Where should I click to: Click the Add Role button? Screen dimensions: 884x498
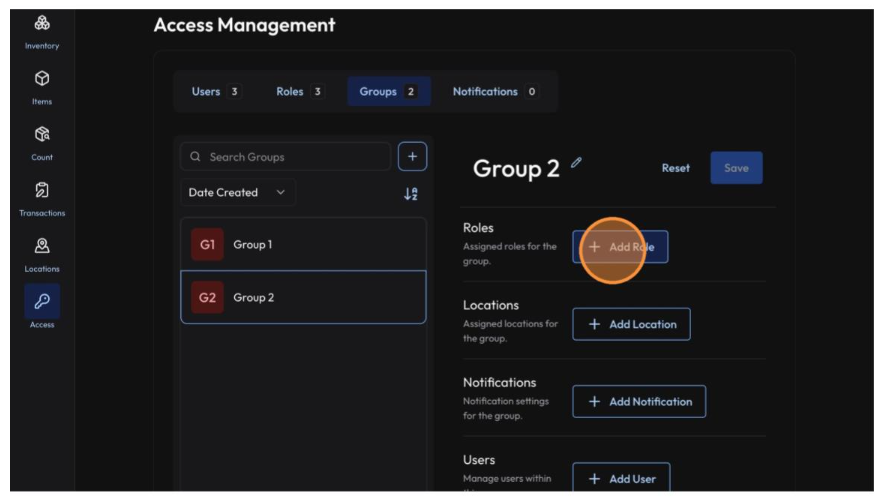(620, 246)
